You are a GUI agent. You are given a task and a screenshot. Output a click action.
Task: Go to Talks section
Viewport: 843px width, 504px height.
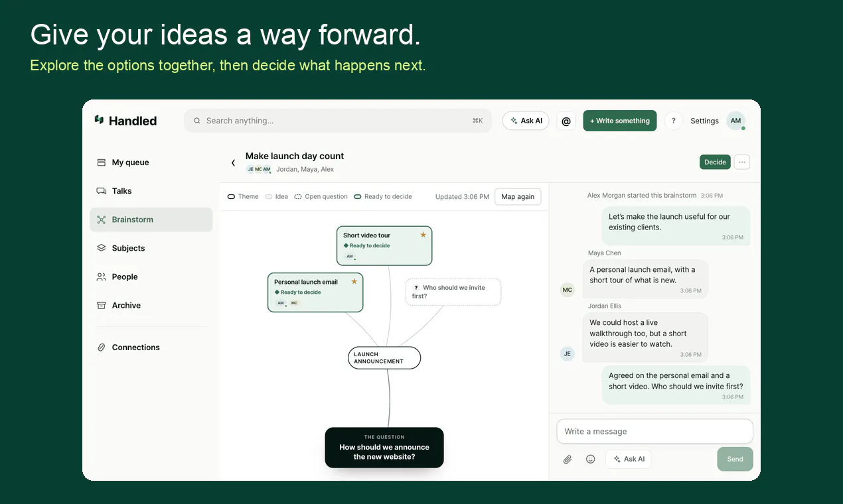[151, 191]
